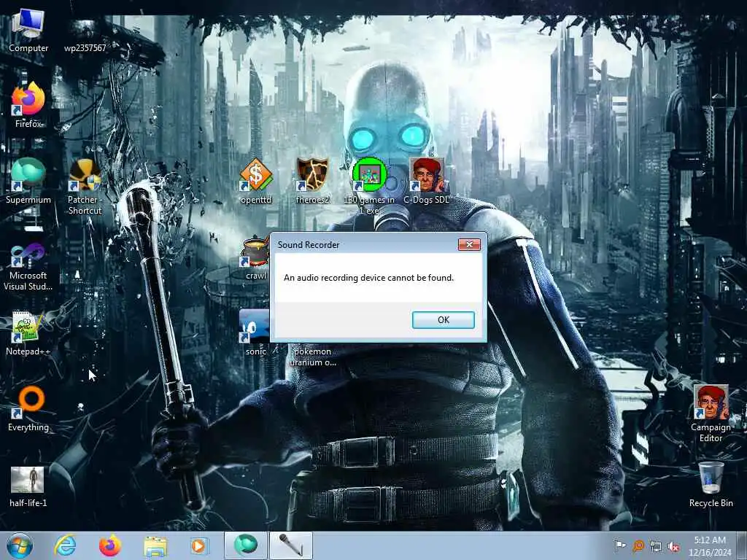The image size is (747, 560).
Task: Open Windows Media Player from the taskbar
Action: click(200, 545)
